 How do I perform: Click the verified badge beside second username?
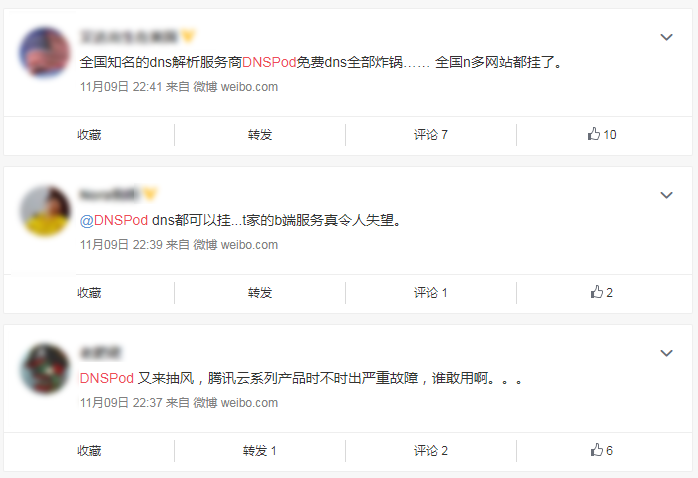point(150,194)
